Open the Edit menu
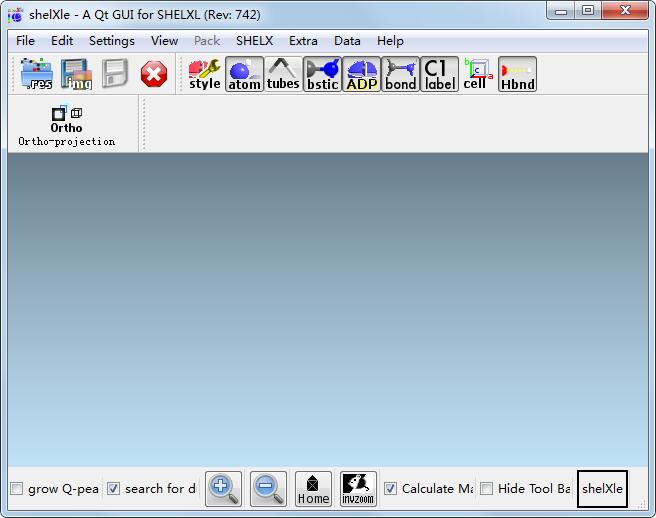656x518 pixels. tap(62, 41)
